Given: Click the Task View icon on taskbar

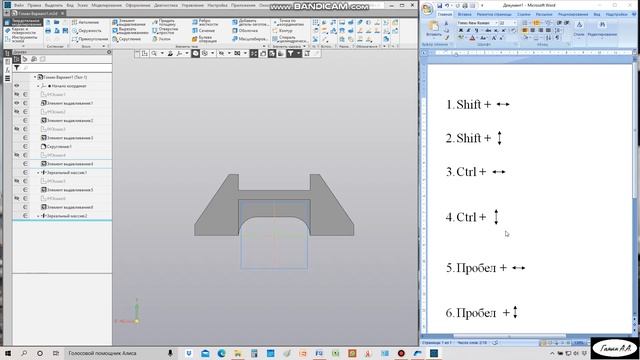Looking at the screenshot, I should tap(56, 353).
